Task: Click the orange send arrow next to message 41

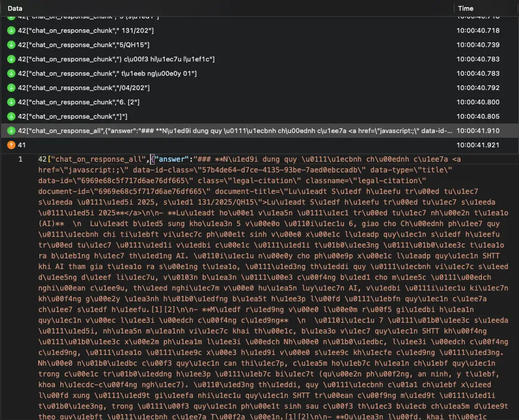Action: click(10, 144)
